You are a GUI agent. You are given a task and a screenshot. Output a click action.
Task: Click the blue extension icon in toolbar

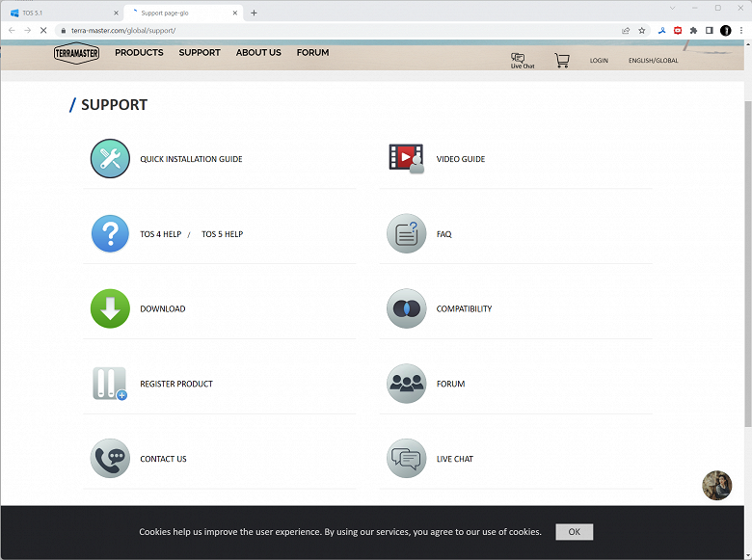(661, 30)
